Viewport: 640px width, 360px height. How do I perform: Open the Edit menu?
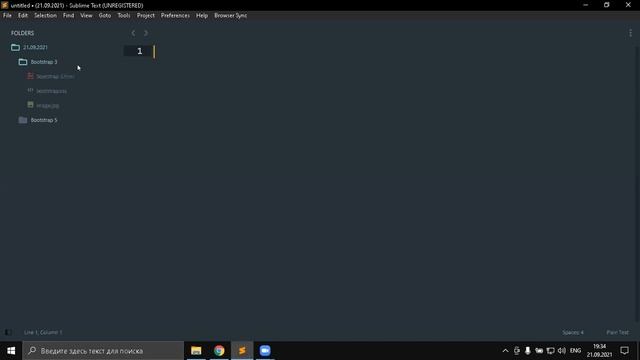(x=23, y=16)
